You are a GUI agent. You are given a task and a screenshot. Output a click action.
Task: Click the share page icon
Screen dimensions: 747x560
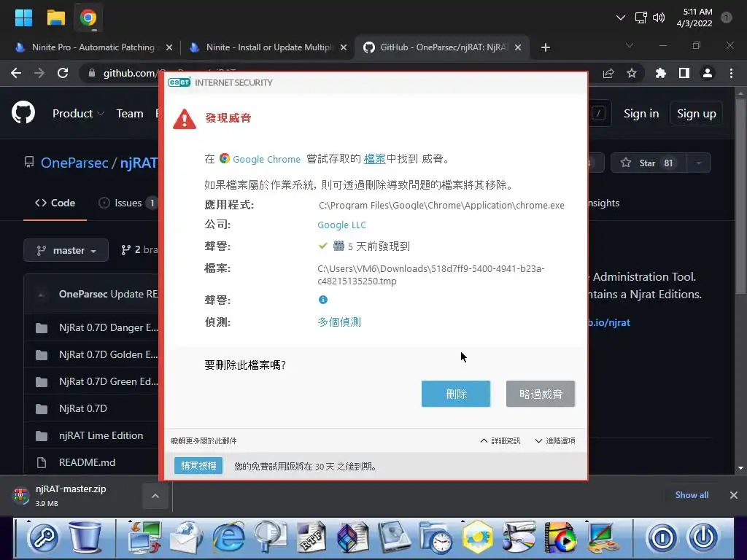click(x=608, y=74)
